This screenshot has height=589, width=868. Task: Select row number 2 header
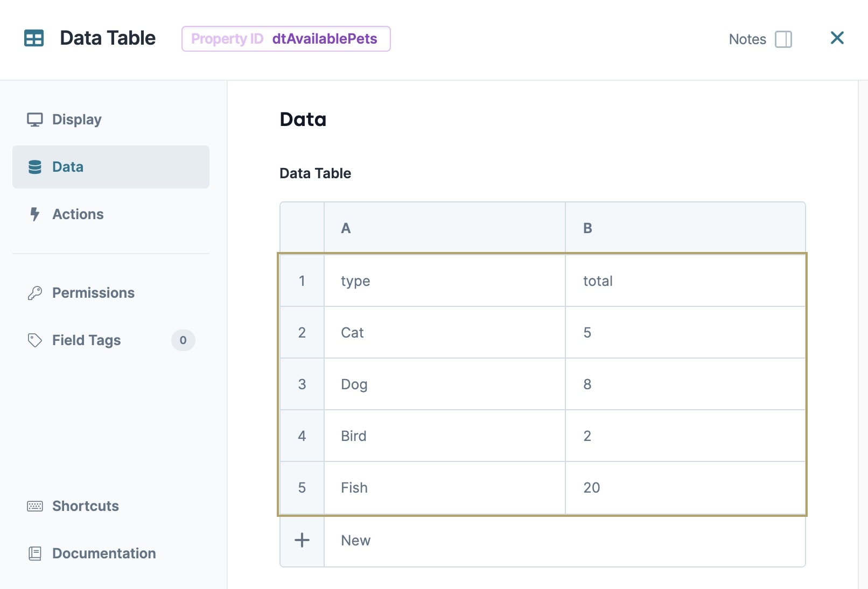pos(302,333)
